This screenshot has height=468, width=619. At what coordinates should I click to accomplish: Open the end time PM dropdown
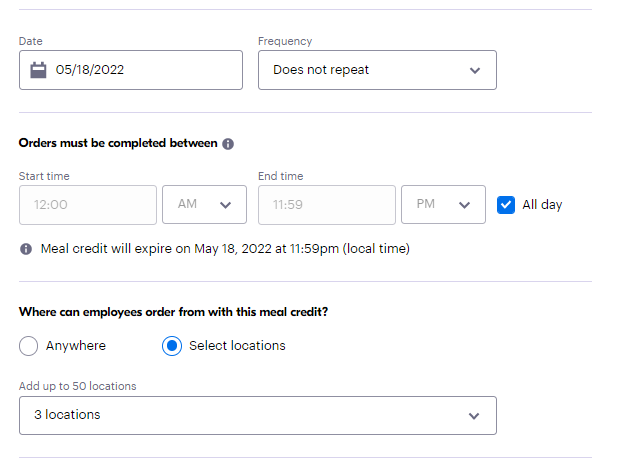[443, 205]
